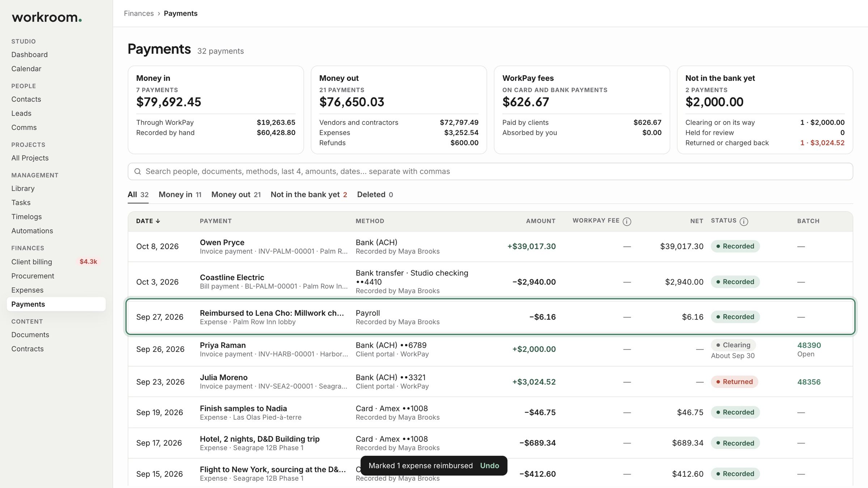
Task: Click the Returned or charged back $3,024.52 value
Action: (x=822, y=143)
